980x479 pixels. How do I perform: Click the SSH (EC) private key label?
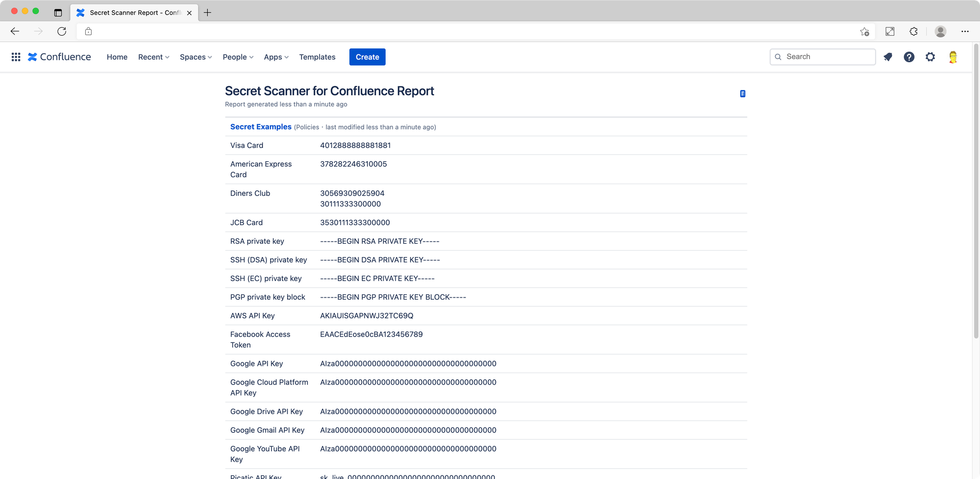pyautogui.click(x=266, y=278)
